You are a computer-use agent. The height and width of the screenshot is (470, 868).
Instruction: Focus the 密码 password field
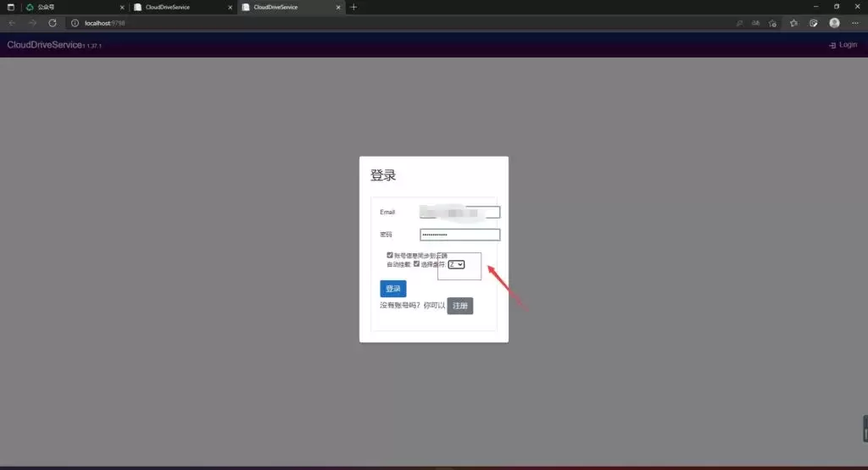(459, 235)
